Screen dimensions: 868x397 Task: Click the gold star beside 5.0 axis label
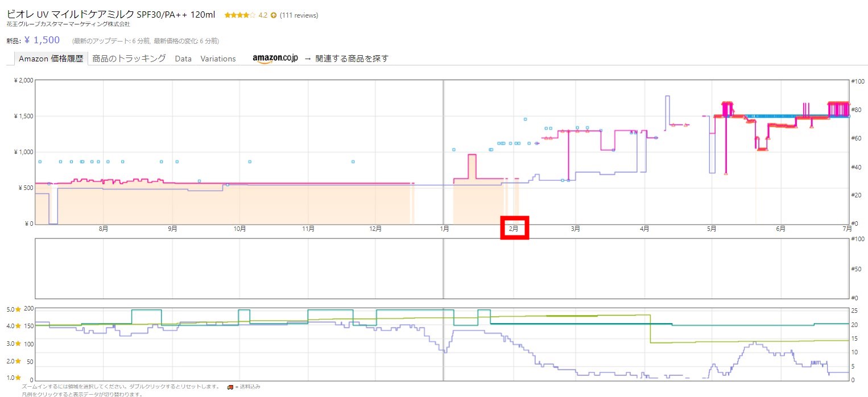18,309
